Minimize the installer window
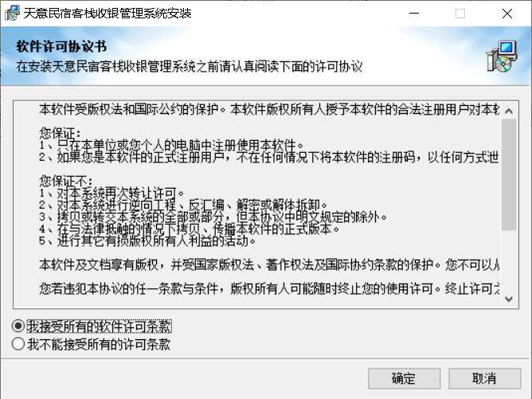This screenshot has height=399, width=532. point(414,14)
